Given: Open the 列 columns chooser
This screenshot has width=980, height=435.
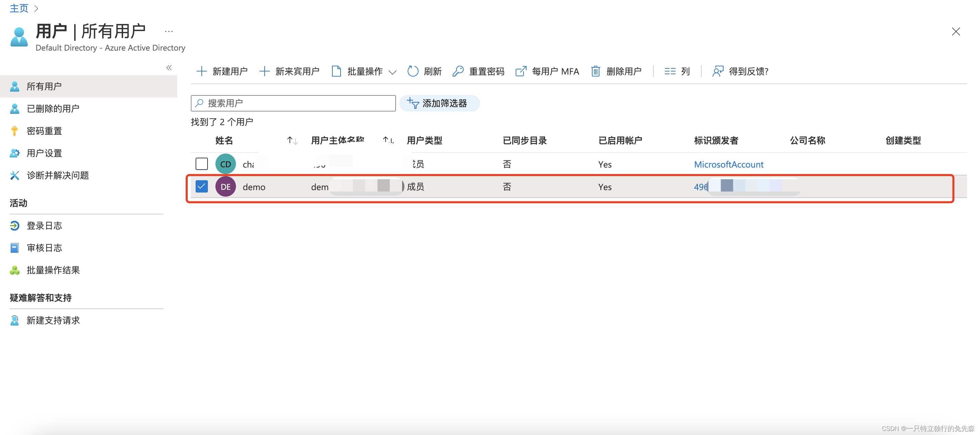Looking at the screenshot, I should (x=677, y=71).
